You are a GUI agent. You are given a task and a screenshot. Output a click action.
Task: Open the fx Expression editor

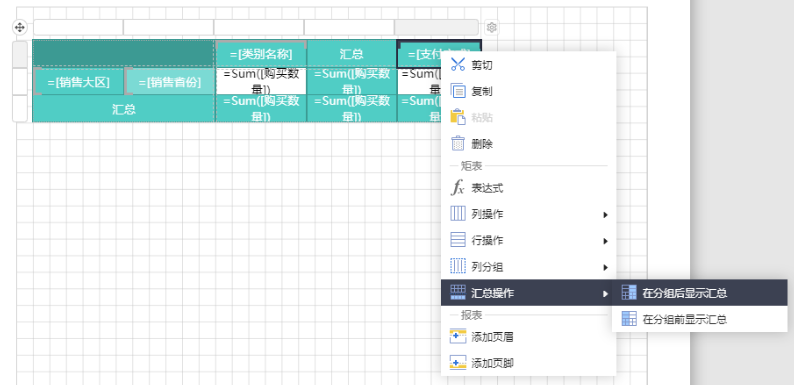[458, 188]
